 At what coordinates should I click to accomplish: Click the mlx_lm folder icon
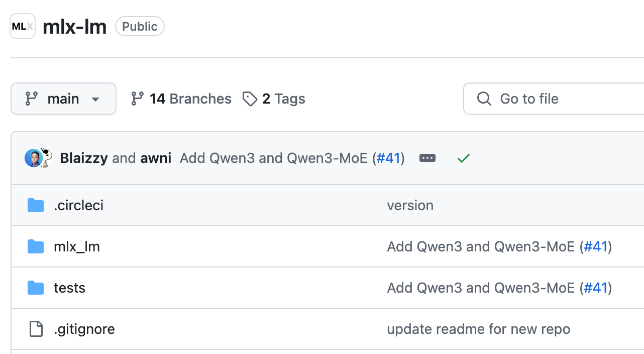pos(36,246)
